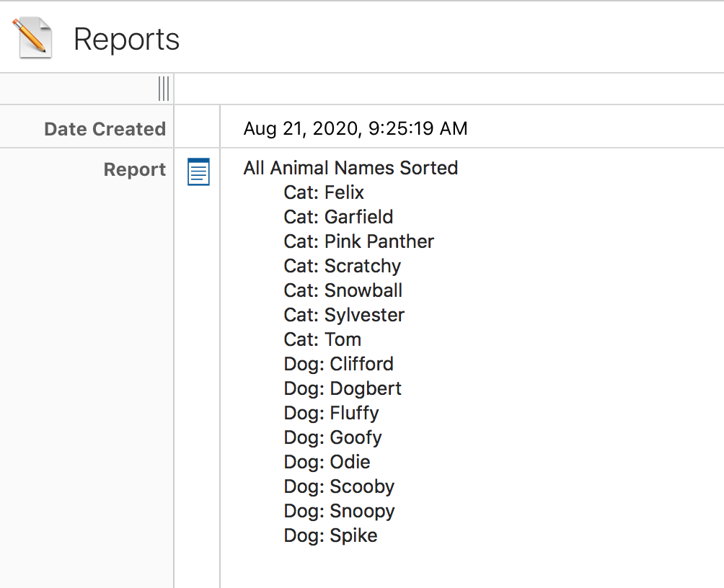Place cursor on Cat: Pink Panther
The image size is (724, 588).
click(358, 241)
